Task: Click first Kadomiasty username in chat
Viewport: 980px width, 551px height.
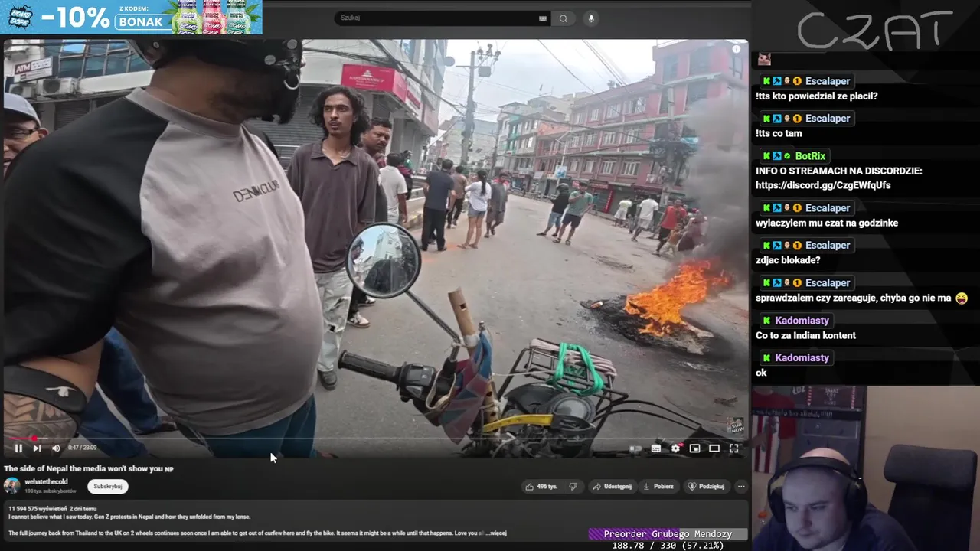Action: (802, 321)
